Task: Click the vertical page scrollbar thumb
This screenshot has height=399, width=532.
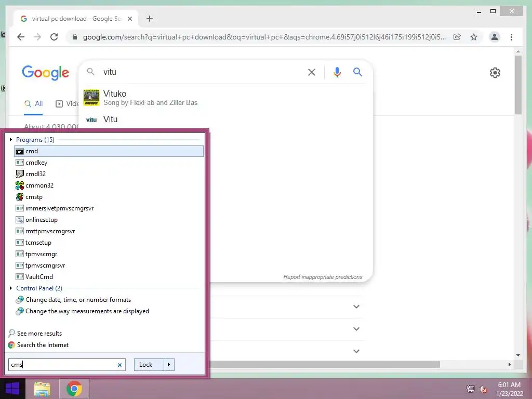Action: [x=518, y=85]
